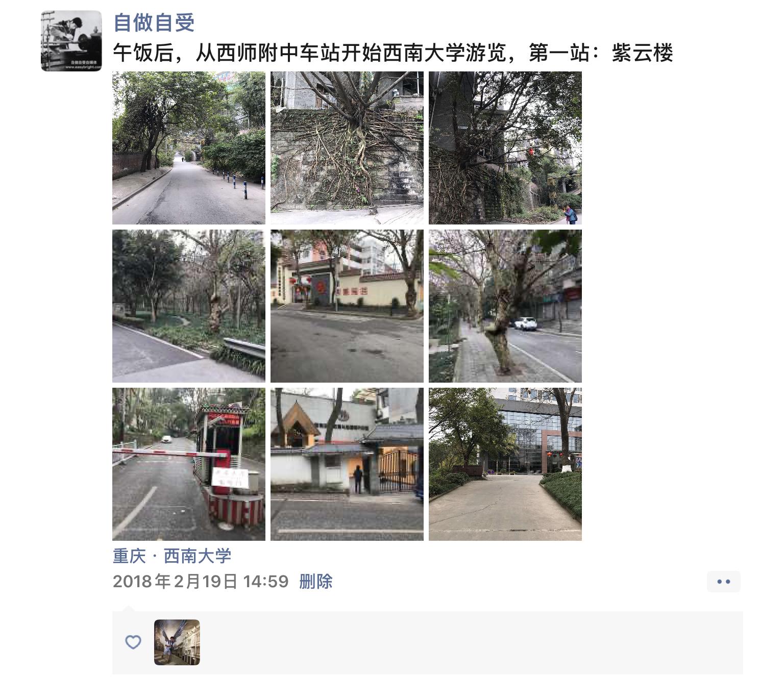784x677 pixels.
Task: Open the photo with the roadside guardrail
Action: pos(189,306)
